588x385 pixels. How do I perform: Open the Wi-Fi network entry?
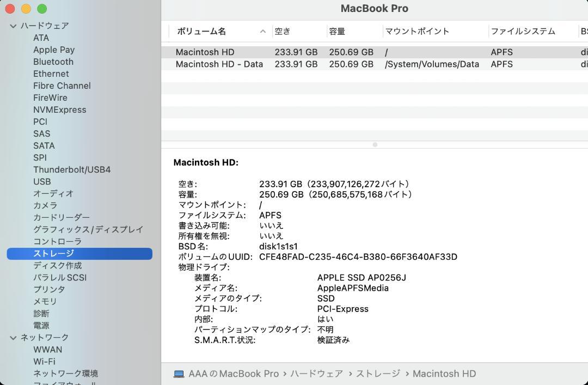[44, 362]
